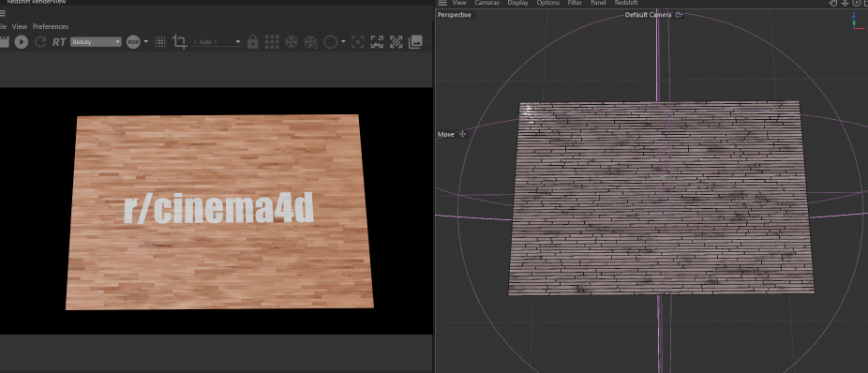
Task: Open the RenderView Preferences menu
Action: 51,26
